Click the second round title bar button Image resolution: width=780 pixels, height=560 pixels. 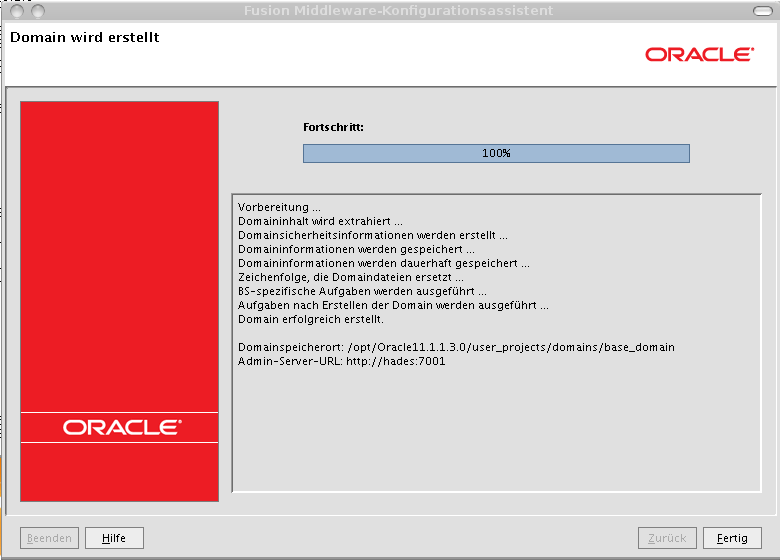[x=38, y=10]
